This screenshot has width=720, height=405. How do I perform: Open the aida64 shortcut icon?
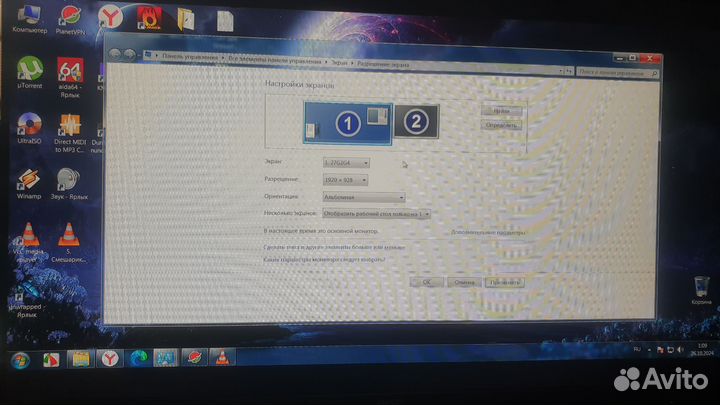pyautogui.click(x=69, y=72)
